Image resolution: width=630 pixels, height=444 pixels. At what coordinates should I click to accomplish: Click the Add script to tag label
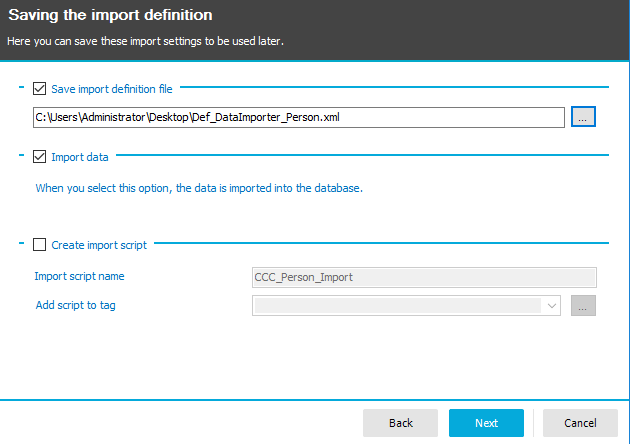pos(75,305)
